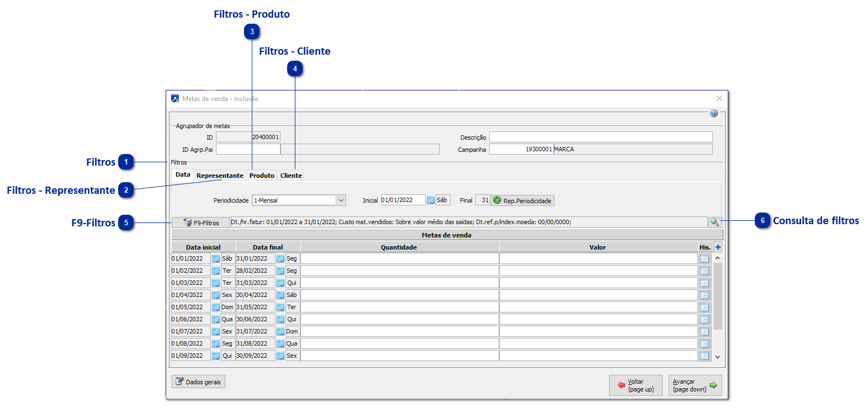Click the Data final cell 28/02/2022
The image size is (868, 408).
click(255, 271)
